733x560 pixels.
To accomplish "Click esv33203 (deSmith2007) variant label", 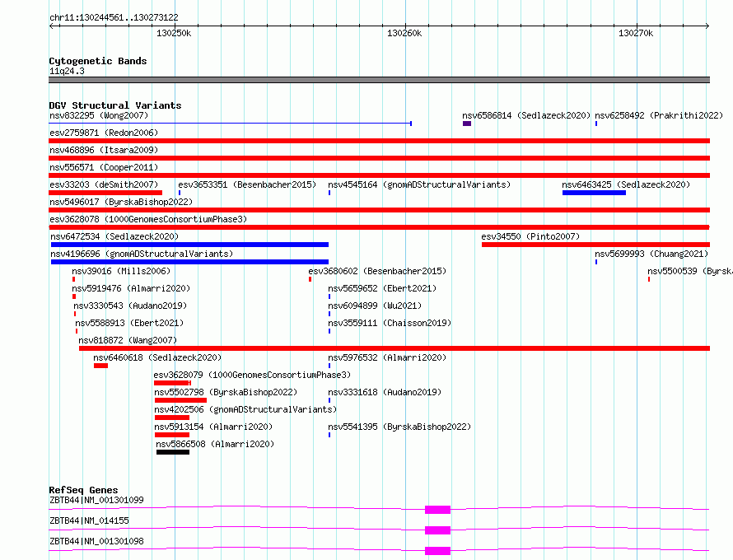I will click(x=104, y=184).
